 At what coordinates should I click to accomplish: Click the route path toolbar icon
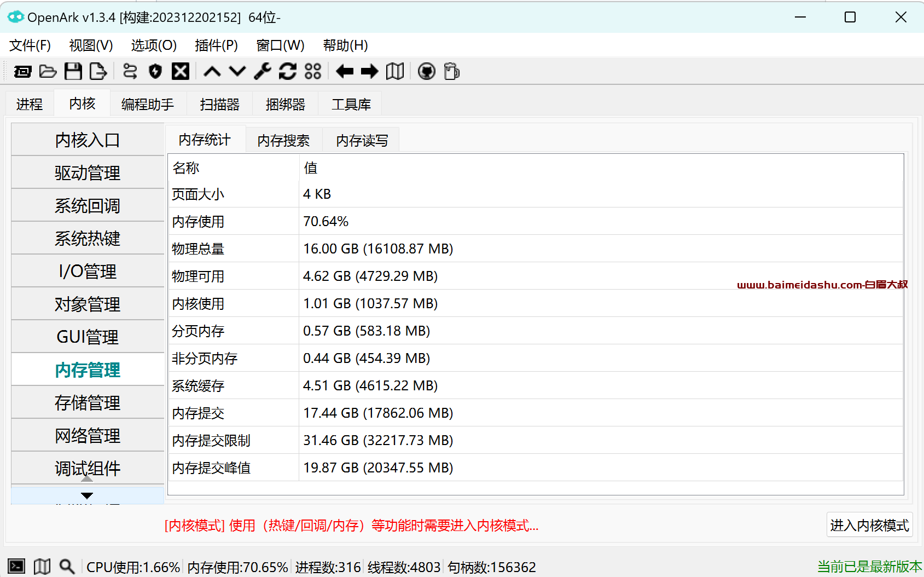tap(130, 71)
